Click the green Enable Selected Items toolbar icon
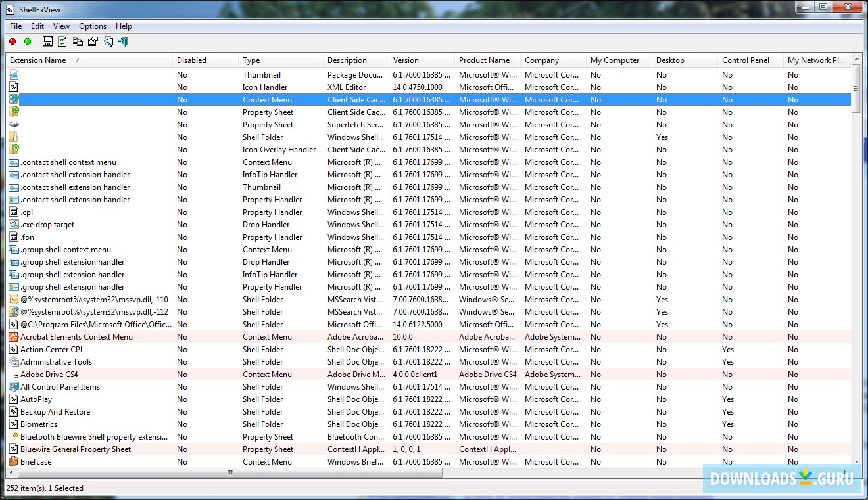Screen dimensions: 868x500 [28, 41]
